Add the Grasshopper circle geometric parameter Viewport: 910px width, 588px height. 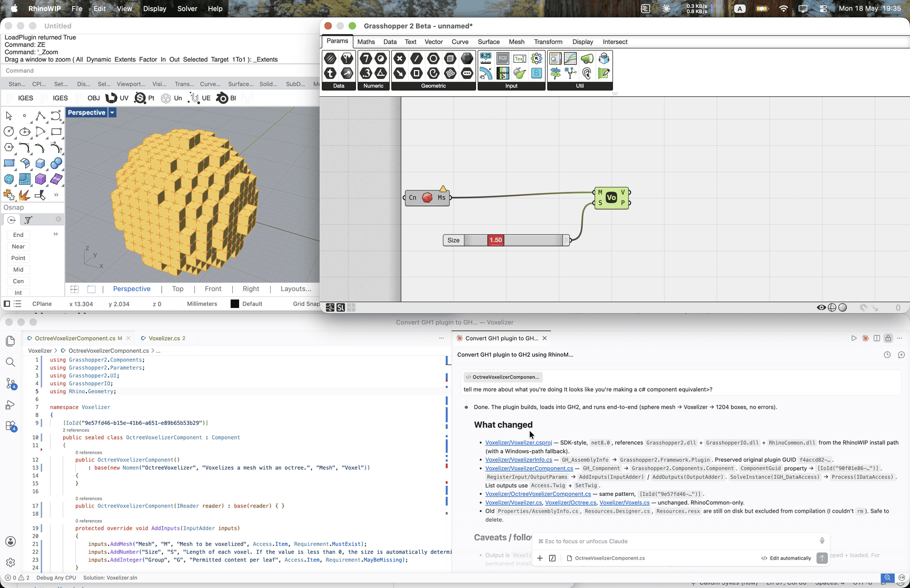click(x=433, y=58)
